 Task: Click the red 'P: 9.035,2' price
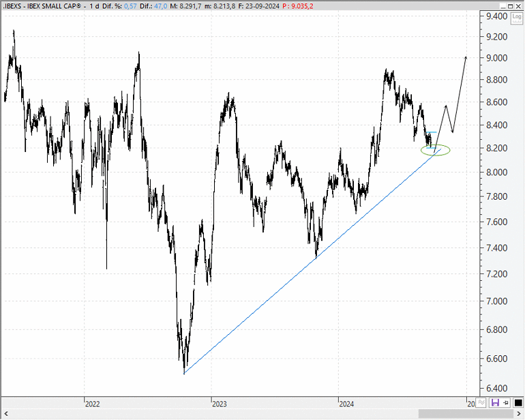pyautogui.click(x=298, y=6)
